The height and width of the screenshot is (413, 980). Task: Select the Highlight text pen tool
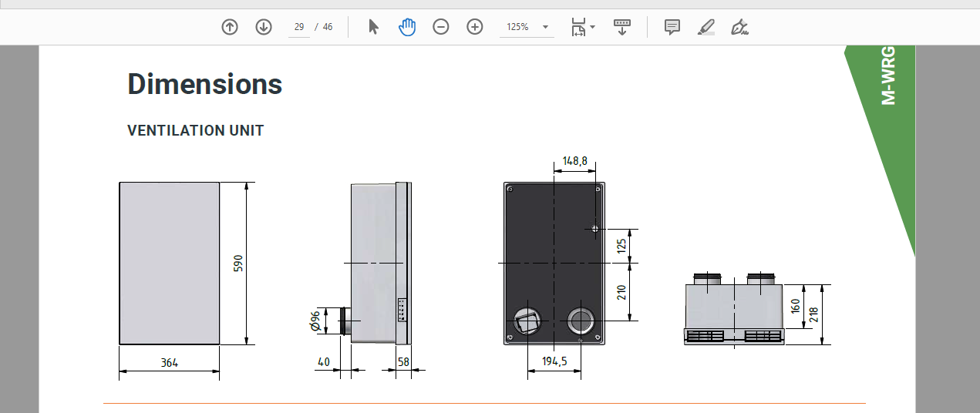[706, 27]
